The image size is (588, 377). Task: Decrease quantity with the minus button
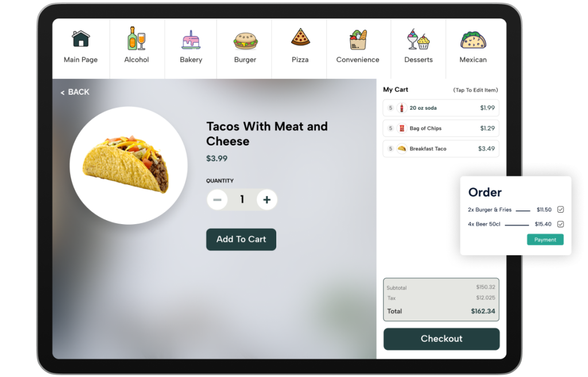[217, 200]
